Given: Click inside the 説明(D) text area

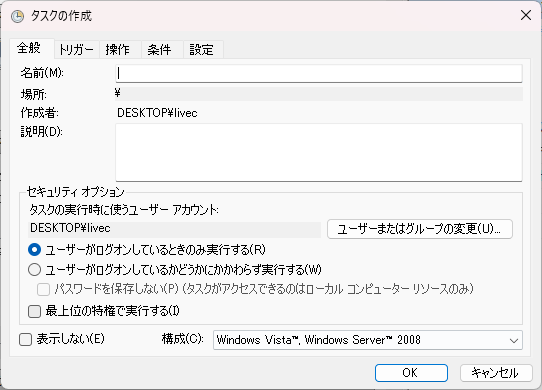Looking at the screenshot, I should [x=318, y=152].
